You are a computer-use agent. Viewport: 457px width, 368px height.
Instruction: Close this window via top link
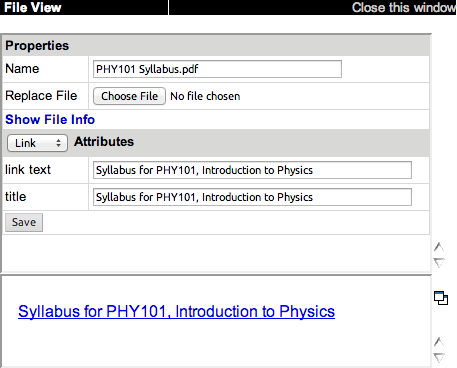pyautogui.click(x=404, y=7)
